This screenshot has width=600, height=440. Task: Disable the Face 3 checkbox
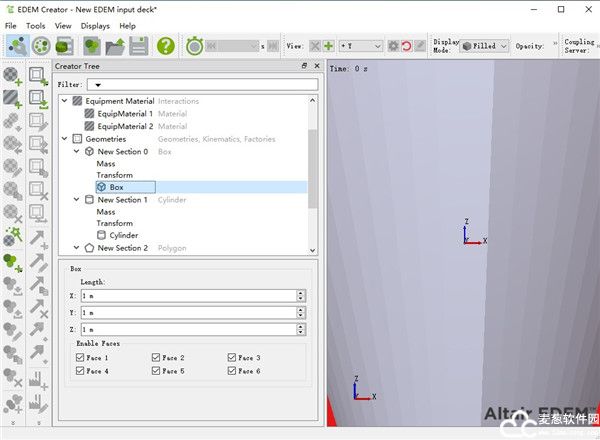232,357
